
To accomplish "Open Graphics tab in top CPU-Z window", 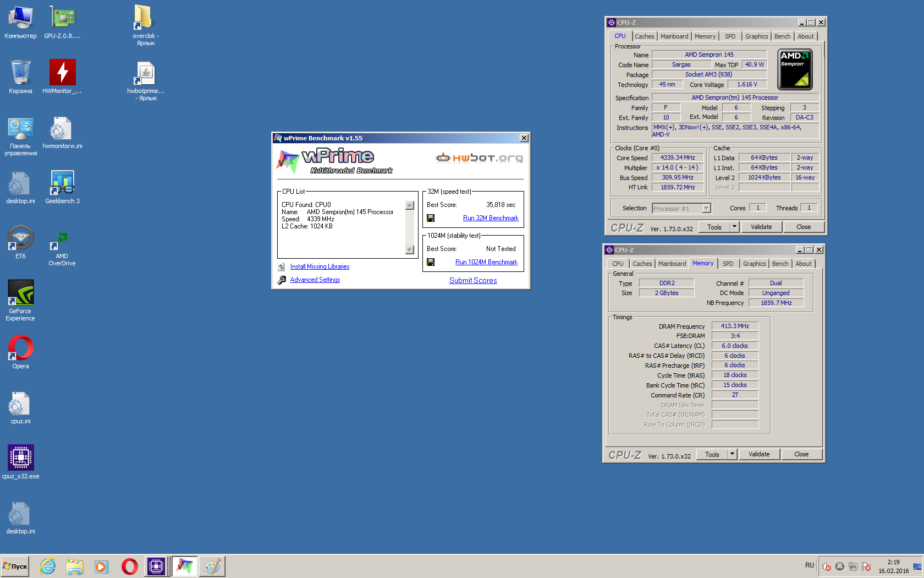I will coord(756,36).
